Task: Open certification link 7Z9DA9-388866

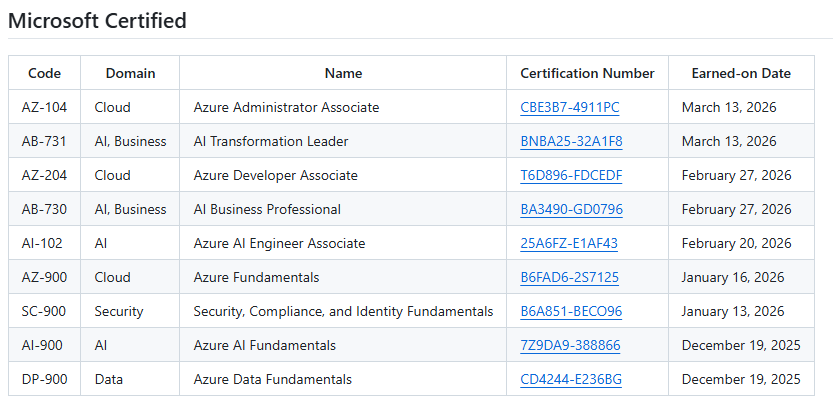Action: click(570, 345)
